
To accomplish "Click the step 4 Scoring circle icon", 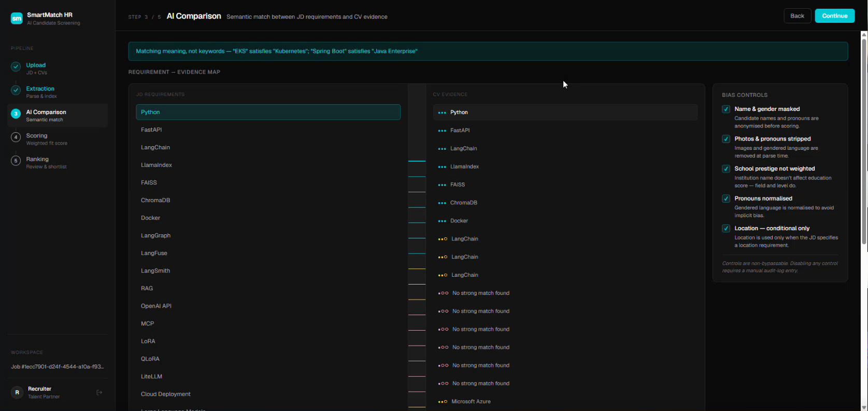I will point(16,137).
